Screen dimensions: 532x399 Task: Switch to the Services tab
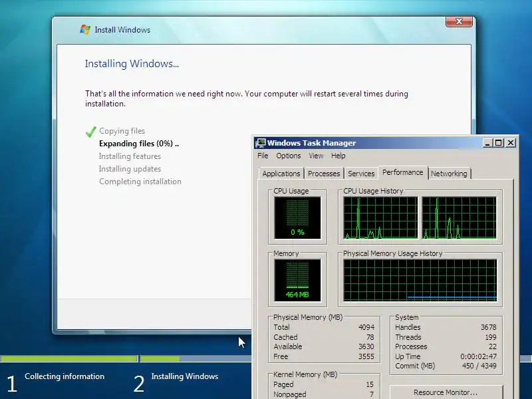[361, 174]
